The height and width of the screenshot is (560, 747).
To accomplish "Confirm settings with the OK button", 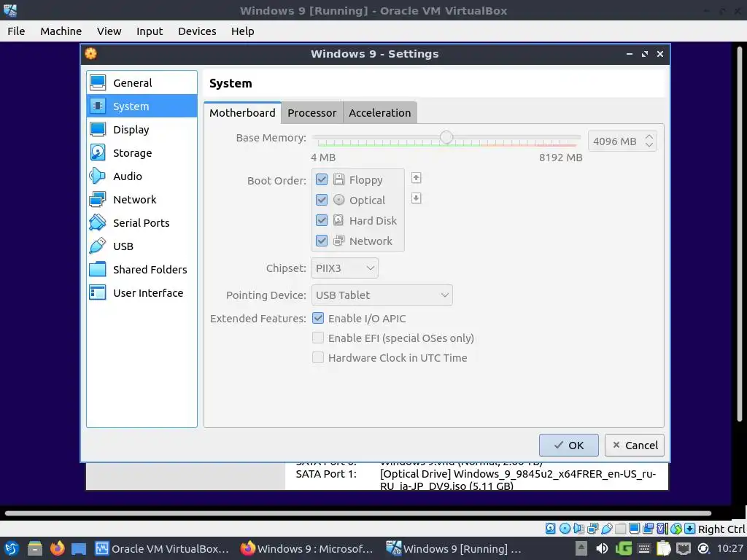I will pos(569,446).
